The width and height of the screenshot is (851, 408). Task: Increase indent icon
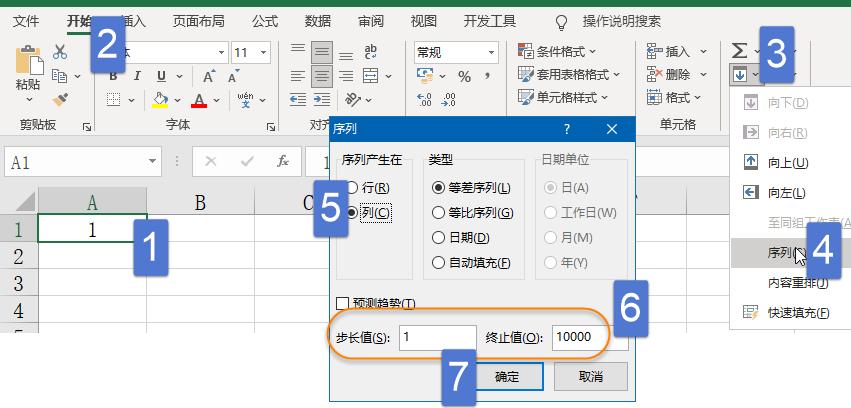(x=322, y=100)
